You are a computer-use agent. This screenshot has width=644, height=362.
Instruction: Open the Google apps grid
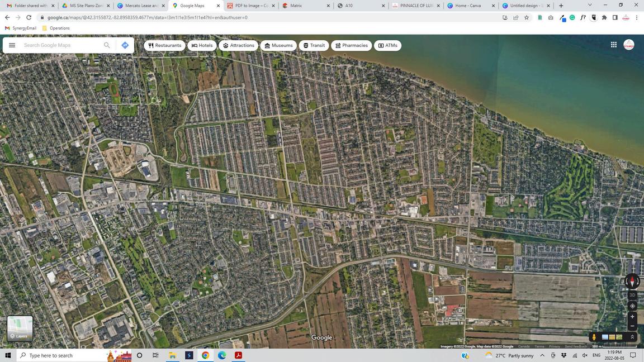613,45
